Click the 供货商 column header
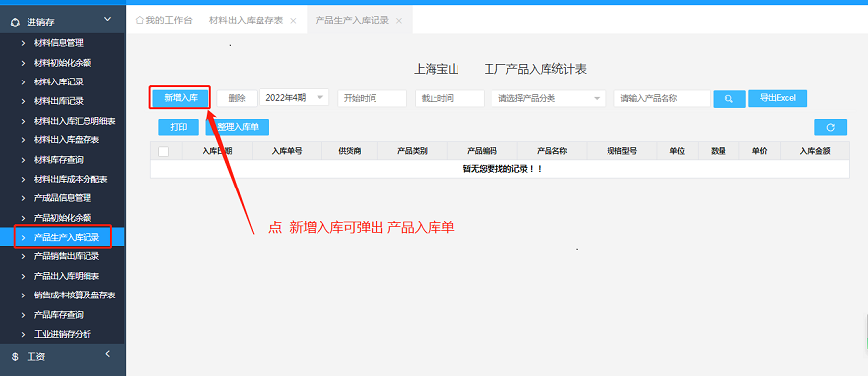 click(x=350, y=151)
